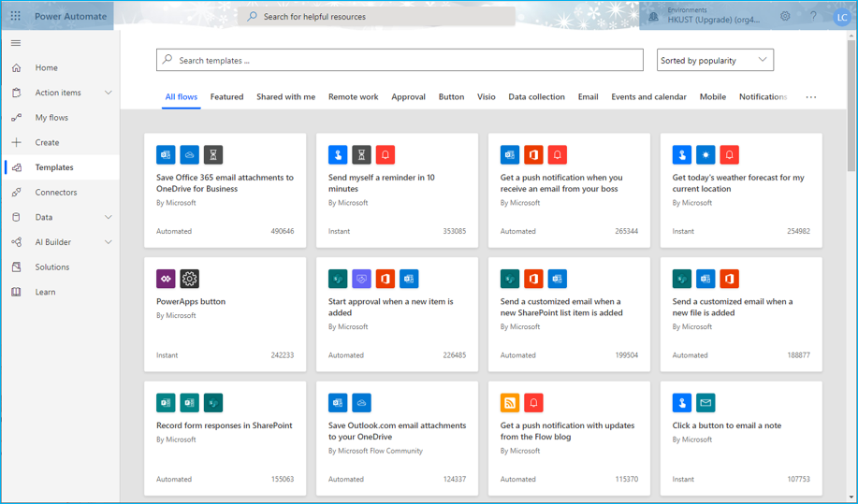Switch to the Shared with me tab

(285, 96)
